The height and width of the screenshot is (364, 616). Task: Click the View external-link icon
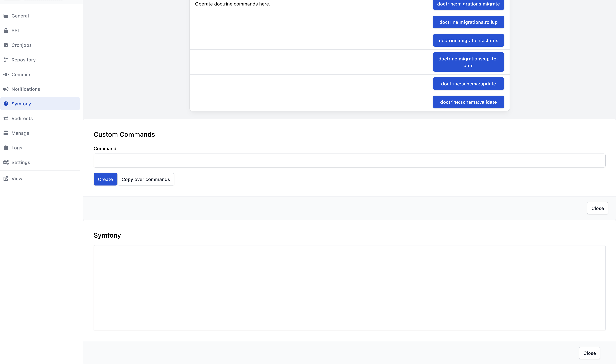(x=6, y=179)
